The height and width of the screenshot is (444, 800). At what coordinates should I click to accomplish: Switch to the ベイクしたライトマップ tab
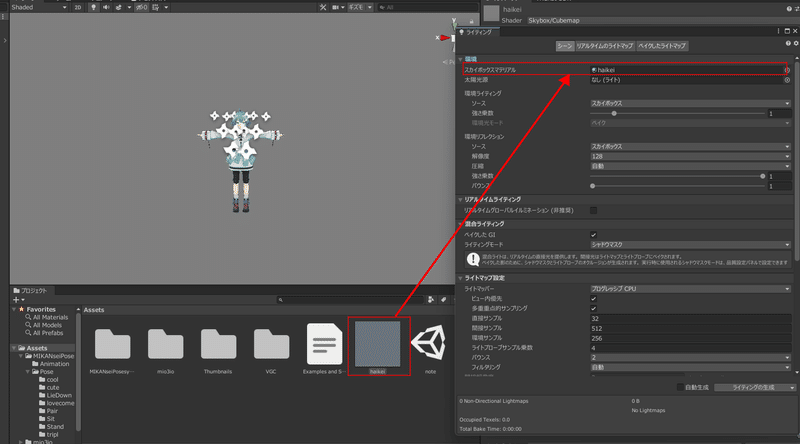(662, 46)
